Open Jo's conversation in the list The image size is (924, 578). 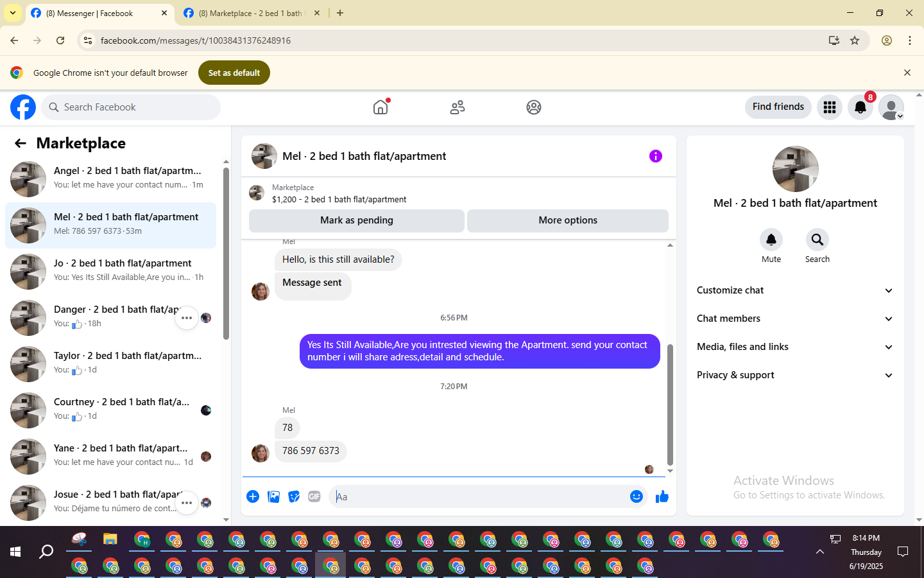click(x=110, y=271)
